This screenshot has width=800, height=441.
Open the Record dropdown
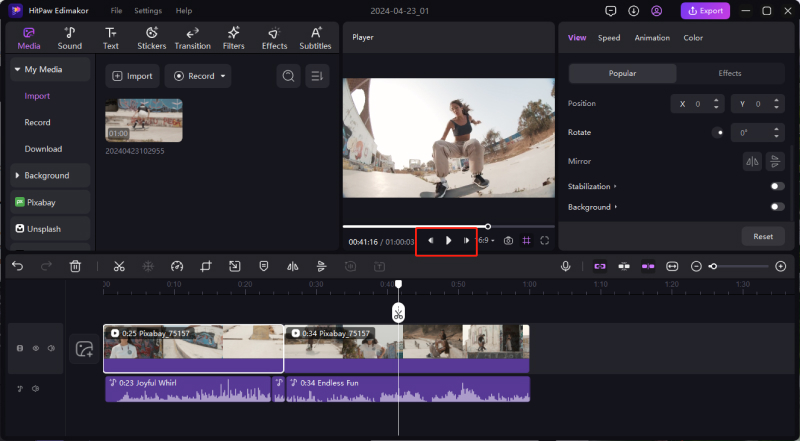pyautogui.click(x=198, y=76)
